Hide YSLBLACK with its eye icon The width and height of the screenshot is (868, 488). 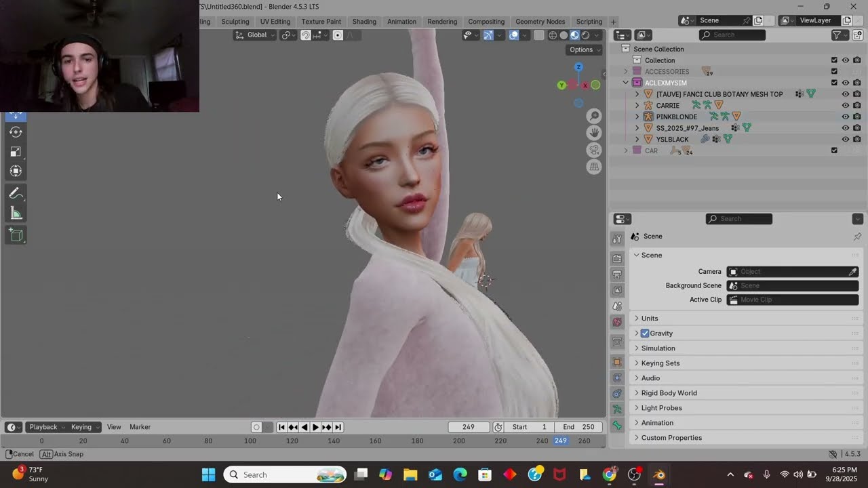[846, 139]
